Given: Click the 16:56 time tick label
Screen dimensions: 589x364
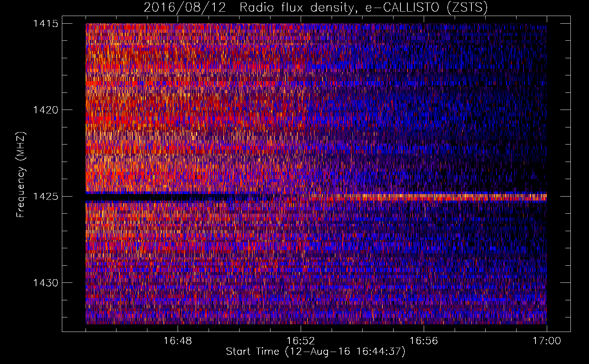Looking at the screenshot, I should pos(424,341).
